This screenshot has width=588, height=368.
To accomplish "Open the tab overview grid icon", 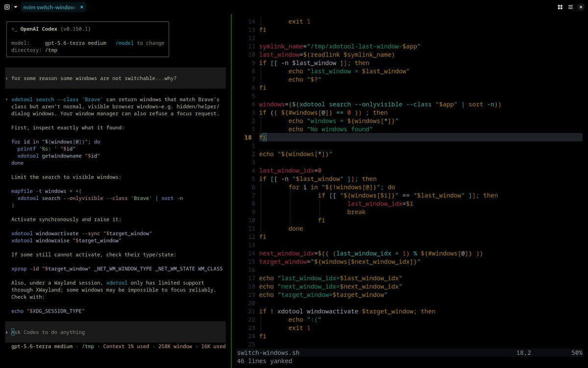I will pyautogui.click(x=560, y=7).
